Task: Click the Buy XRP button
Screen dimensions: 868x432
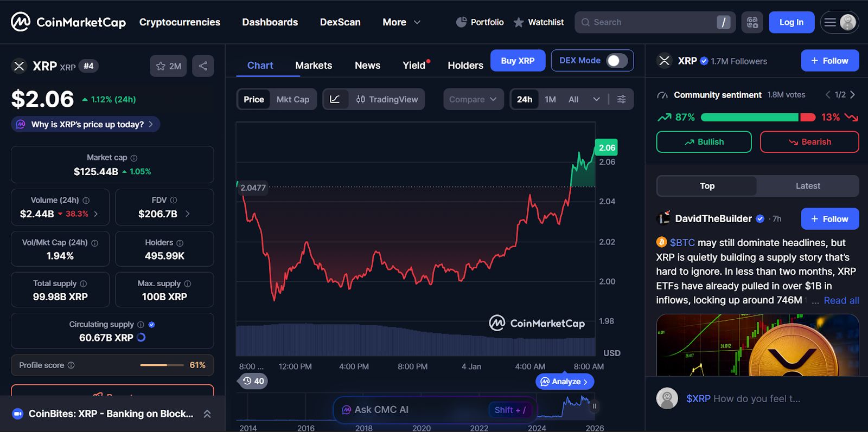Action: click(x=518, y=61)
